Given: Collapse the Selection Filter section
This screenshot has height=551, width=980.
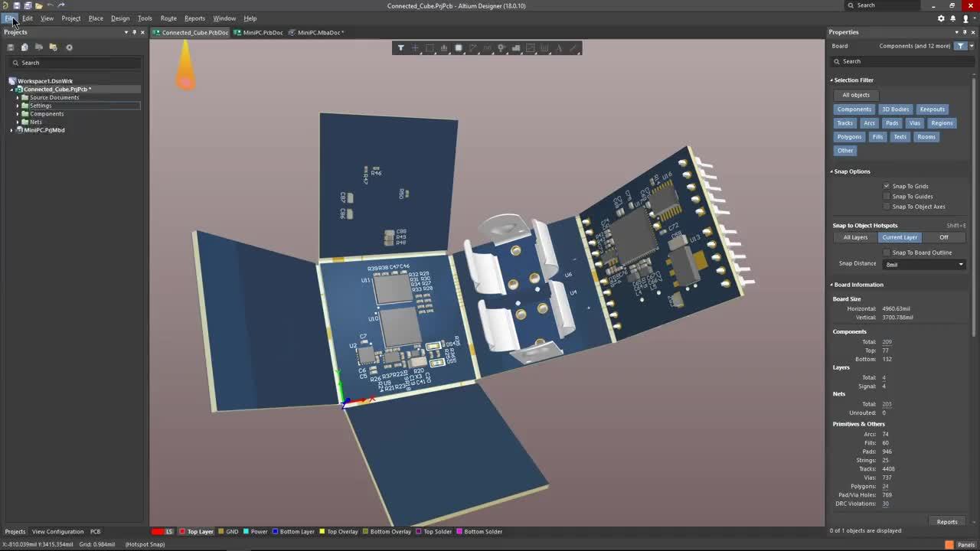Looking at the screenshot, I should pyautogui.click(x=831, y=80).
